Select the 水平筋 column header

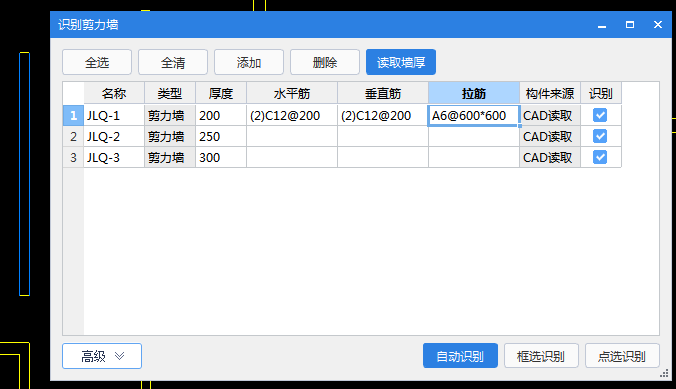tap(292, 93)
